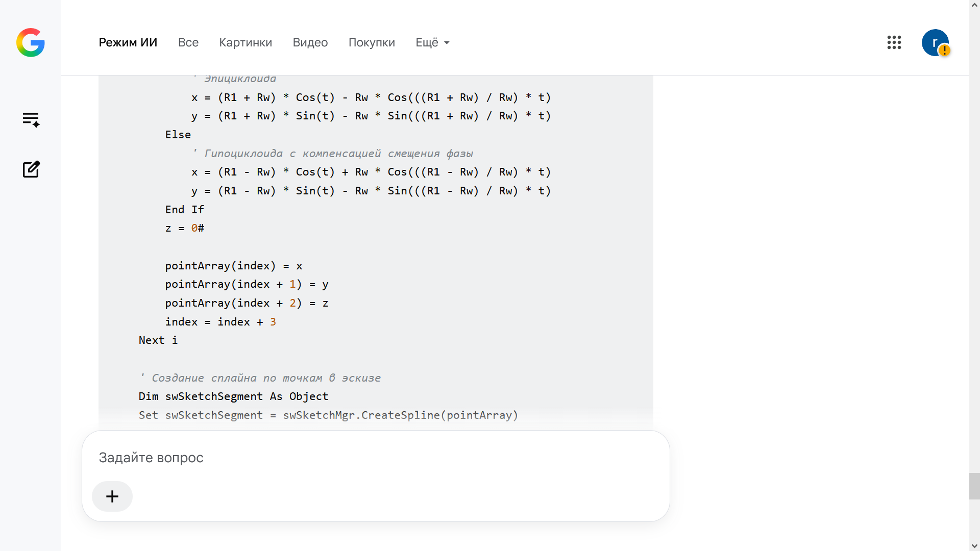Click the plus attachment button
The width and height of the screenshot is (980, 551).
[112, 496]
